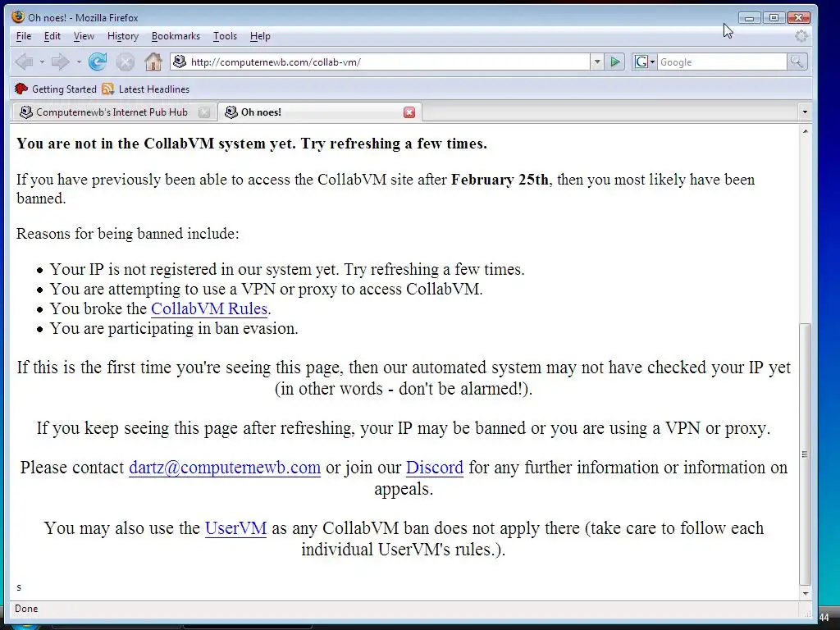The image size is (840, 630).
Task: Click the Google search box
Action: coord(722,62)
